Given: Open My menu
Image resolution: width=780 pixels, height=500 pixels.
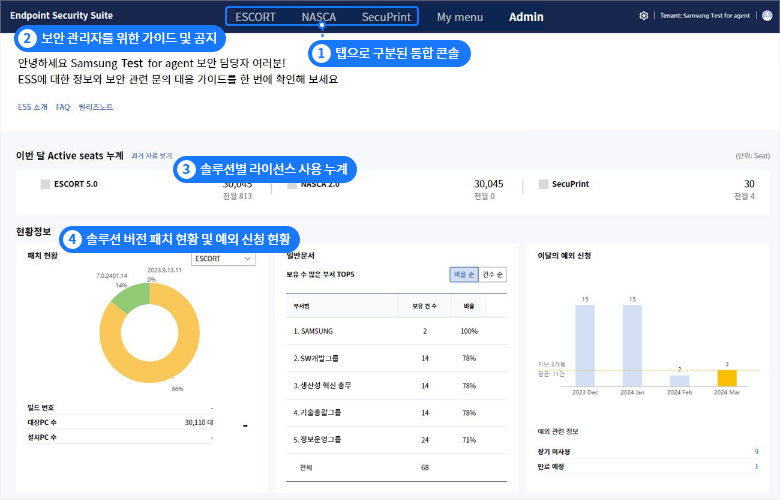Looking at the screenshot, I should (460, 17).
